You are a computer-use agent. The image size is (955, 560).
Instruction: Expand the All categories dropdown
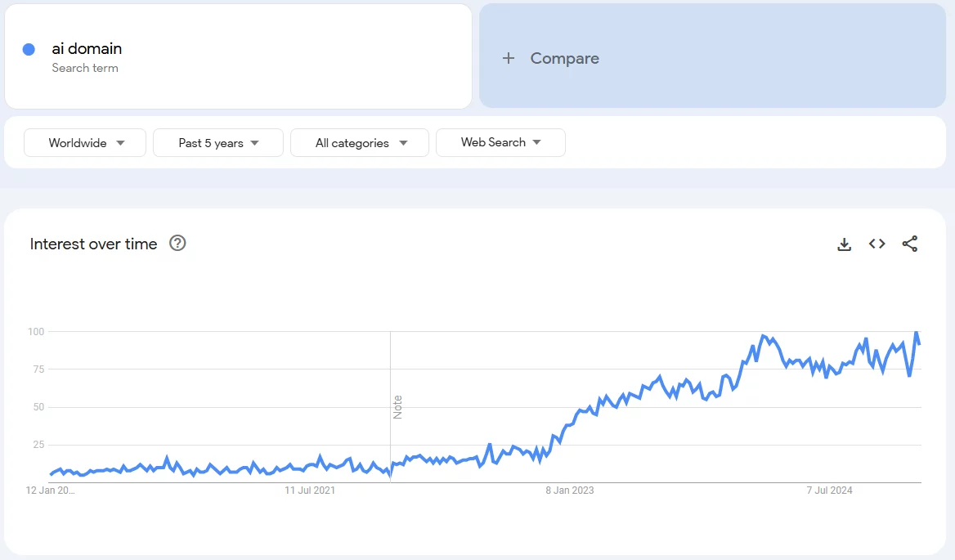359,142
